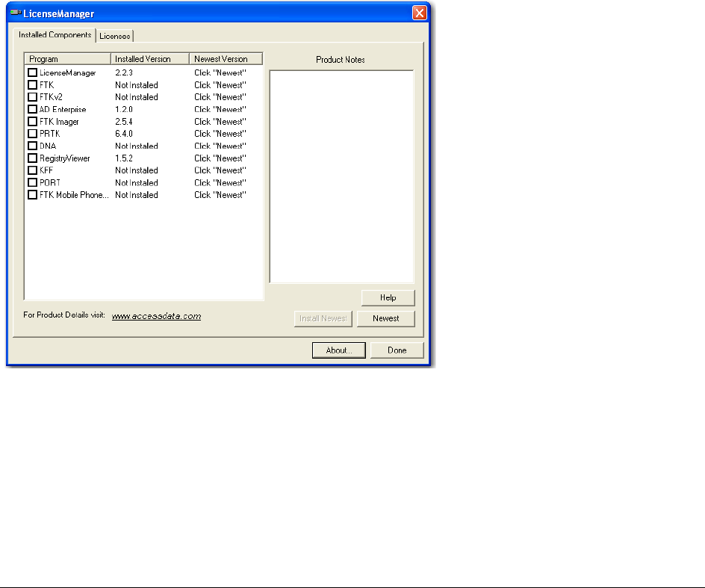Image resolution: width=705 pixels, height=588 pixels.
Task: Click the RegistryViewer program name
Action: click(x=65, y=158)
